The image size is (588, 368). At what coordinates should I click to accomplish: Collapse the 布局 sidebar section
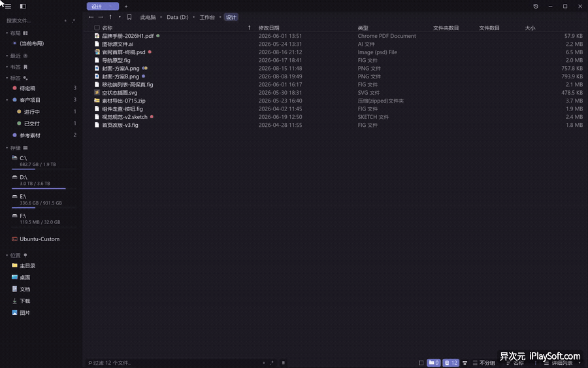pyautogui.click(x=7, y=33)
